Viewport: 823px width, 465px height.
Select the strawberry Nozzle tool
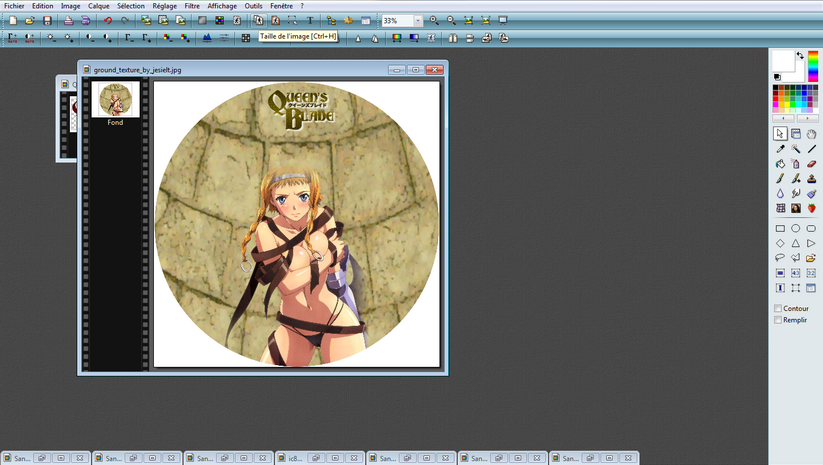pyautogui.click(x=811, y=208)
